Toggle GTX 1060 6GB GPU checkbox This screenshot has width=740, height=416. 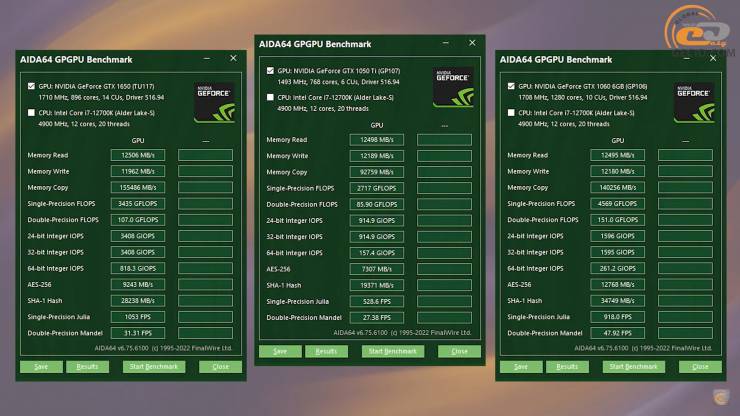[511, 86]
